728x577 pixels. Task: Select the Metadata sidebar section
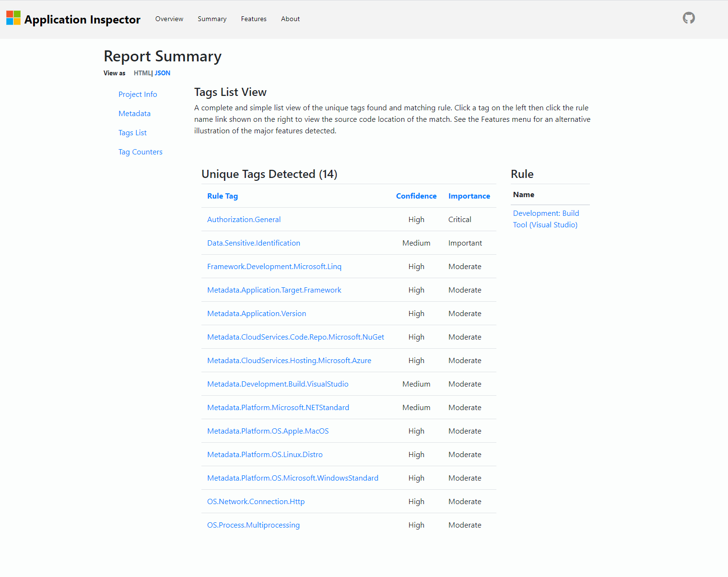134,114
